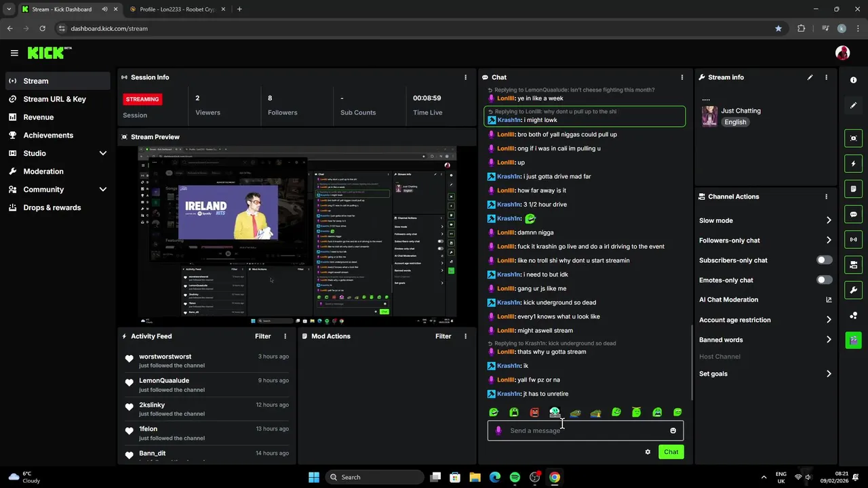Open Set goals arrow
This screenshot has height=488, width=868.
(x=829, y=373)
